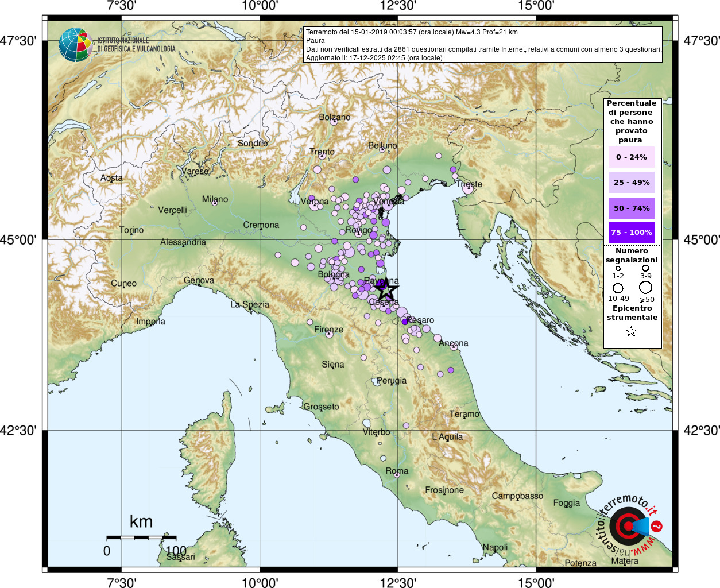
Task: Click the epicenter star near Ravenna
Action: click(386, 289)
